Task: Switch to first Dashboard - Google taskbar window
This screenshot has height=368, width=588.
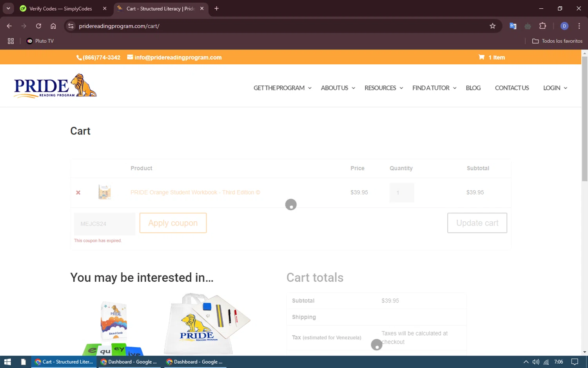Action: (x=129, y=362)
